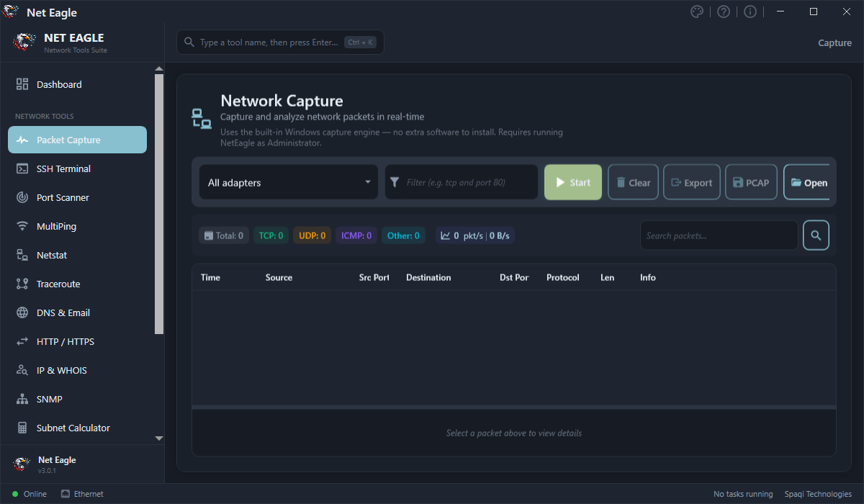Toggle the UDP: 0 protocol badge
This screenshot has width=864, height=504.
[312, 235]
